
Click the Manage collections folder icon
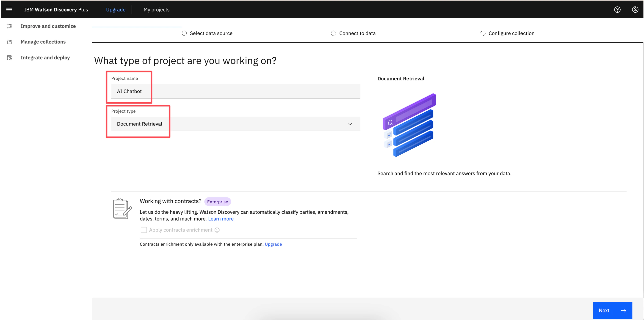coord(9,42)
